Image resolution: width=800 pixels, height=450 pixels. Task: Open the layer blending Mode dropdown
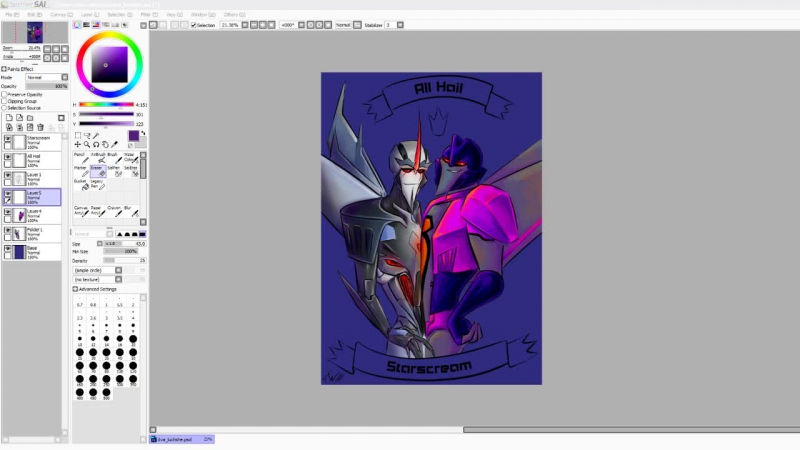(x=47, y=77)
